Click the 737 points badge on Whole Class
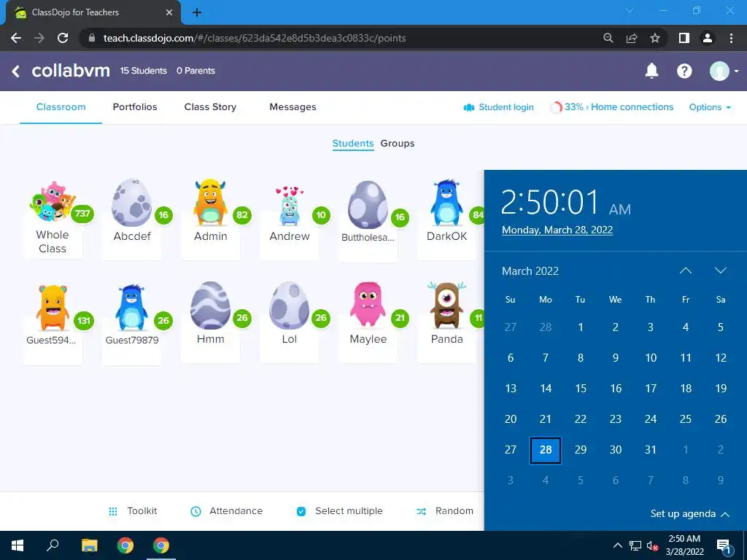Viewport: 747px width, 560px height. point(82,214)
